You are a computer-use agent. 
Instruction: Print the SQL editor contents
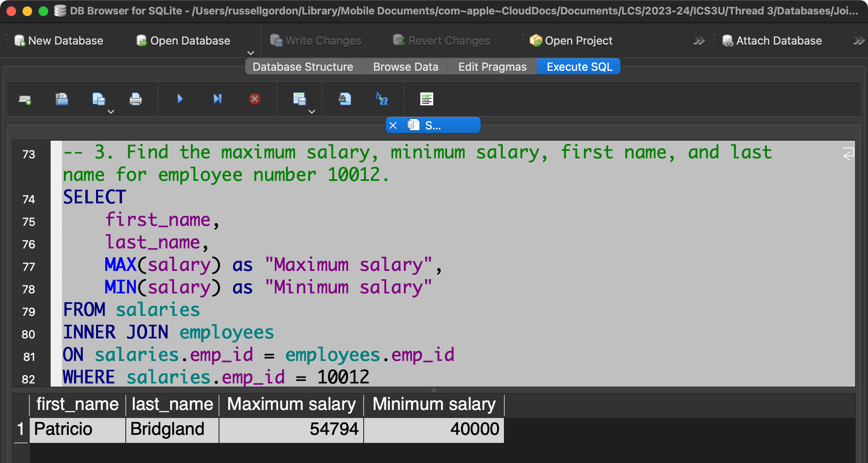click(135, 99)
